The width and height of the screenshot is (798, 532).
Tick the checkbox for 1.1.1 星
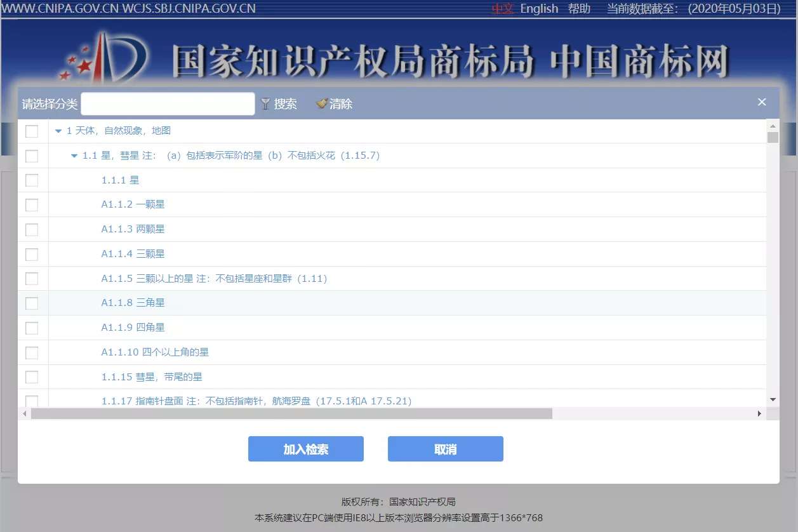[32, 180]
